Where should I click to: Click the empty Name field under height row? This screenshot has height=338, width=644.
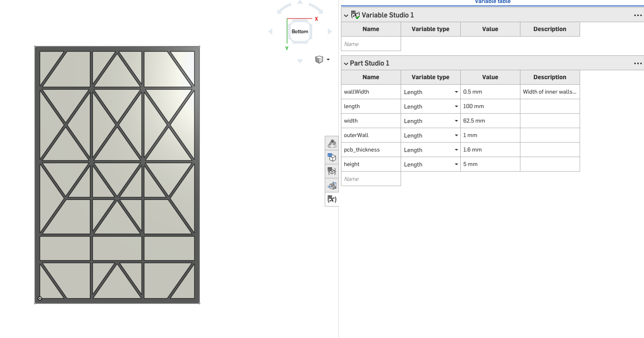pyautogui.click(x=371, y=179)
